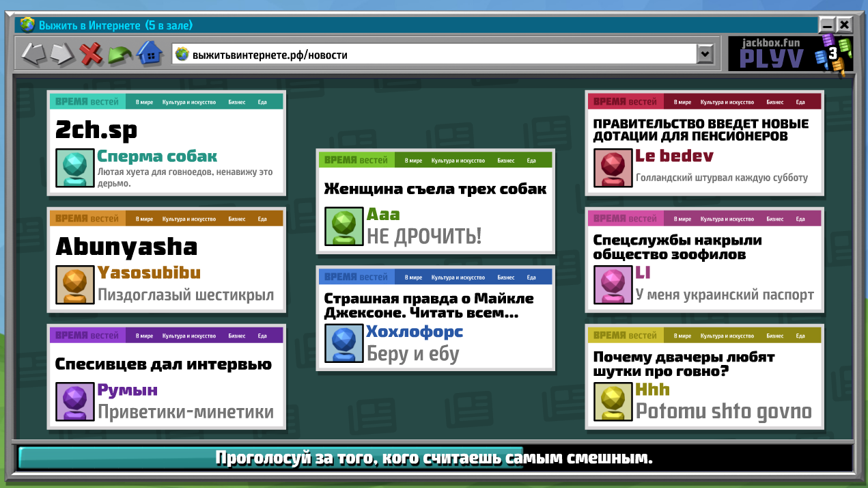868x488 pixels.
Task: Click comment У меня украинский паспорт
Action: pyautogui.click(x=725, y=295)
